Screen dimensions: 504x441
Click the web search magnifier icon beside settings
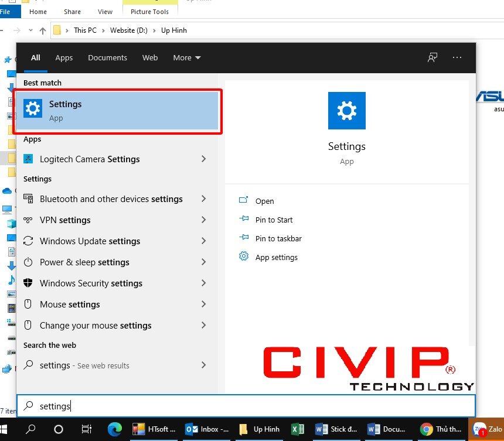(x=28, y=364)
